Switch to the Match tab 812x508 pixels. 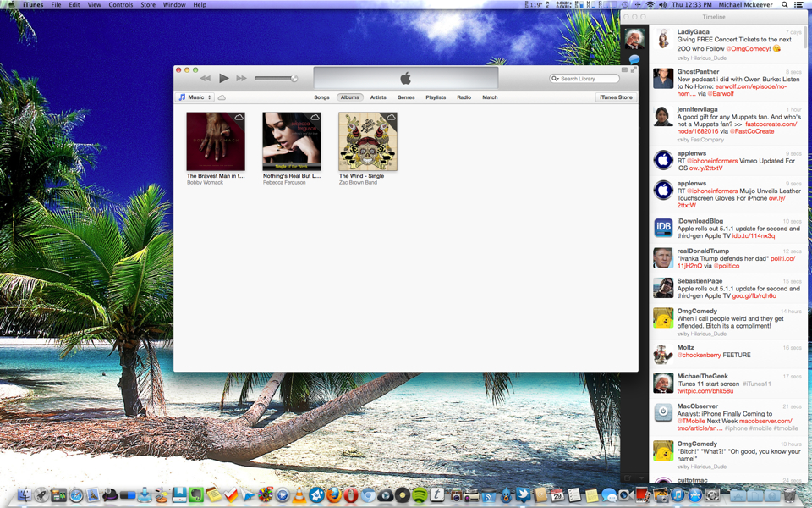coord(490,97)
